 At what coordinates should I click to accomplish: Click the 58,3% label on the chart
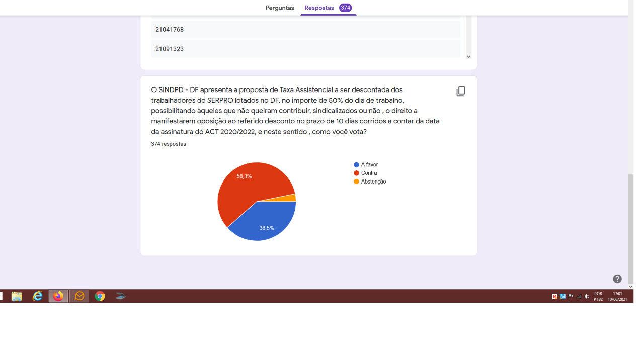click(x=244, y=177)
